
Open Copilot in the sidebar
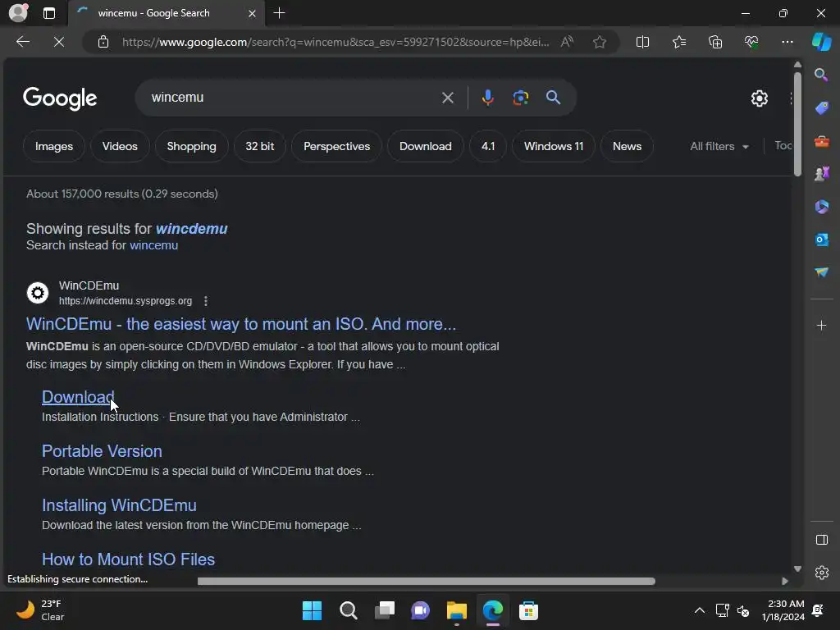pos(821,42)
